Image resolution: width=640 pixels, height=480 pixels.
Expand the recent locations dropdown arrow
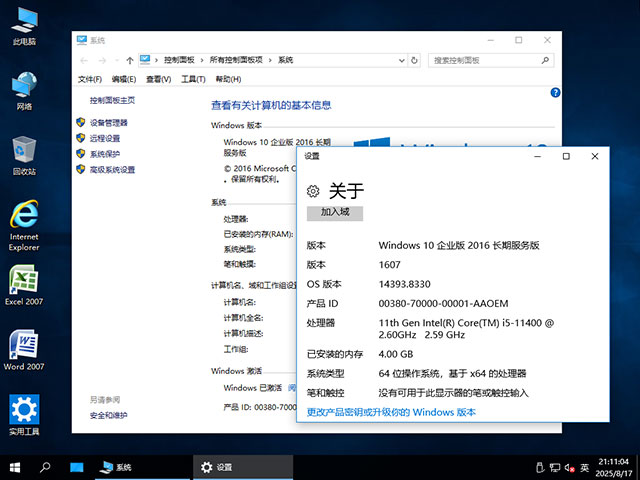tap(117, 60)
